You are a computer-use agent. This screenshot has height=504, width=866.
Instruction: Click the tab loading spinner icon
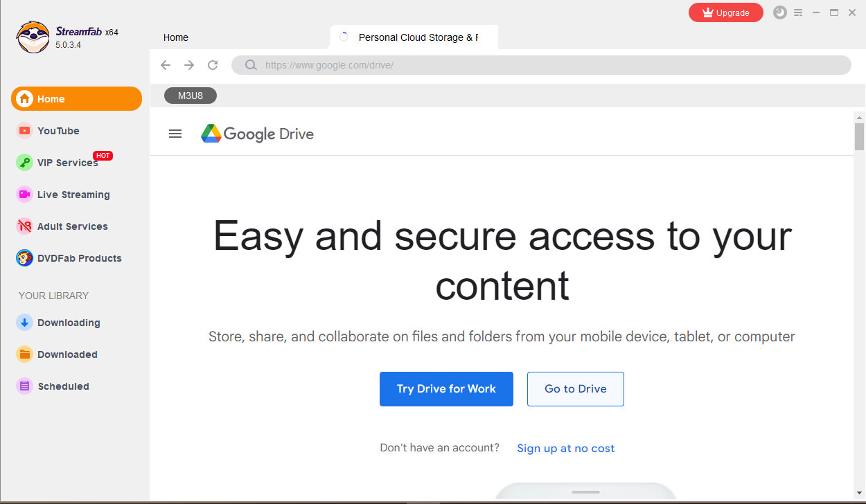click(344, 37)
